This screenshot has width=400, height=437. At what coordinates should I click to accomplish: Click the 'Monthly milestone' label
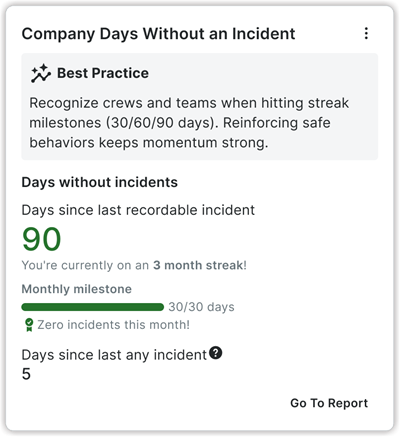[77, 289]
